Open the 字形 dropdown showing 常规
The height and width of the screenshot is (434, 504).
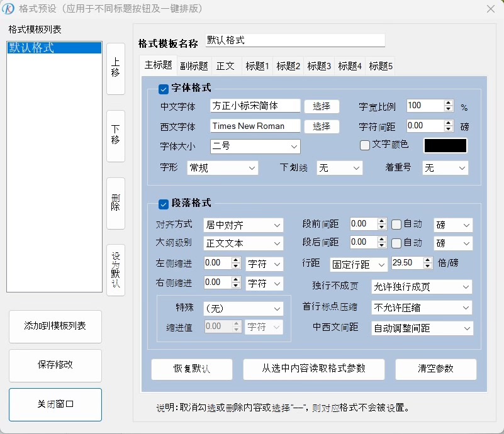click(x=223, y=168)
